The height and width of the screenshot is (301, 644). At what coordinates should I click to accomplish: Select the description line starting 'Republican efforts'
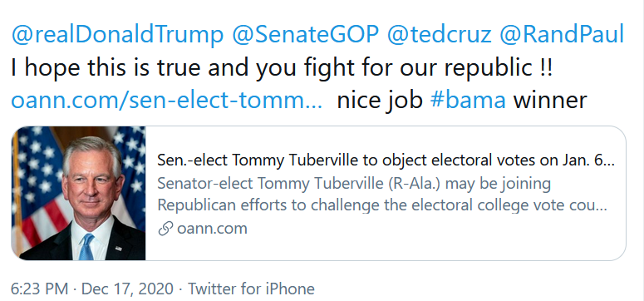coord(382,205)
